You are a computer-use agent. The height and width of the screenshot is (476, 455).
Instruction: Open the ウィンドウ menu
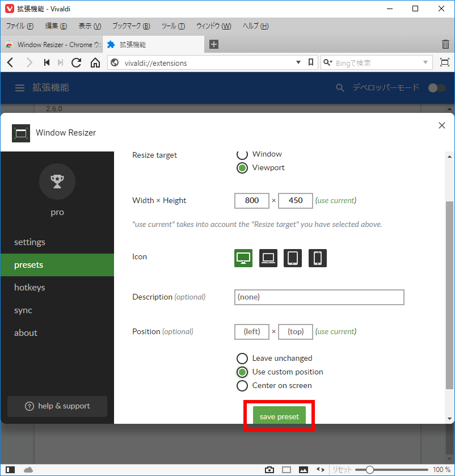click(x=214, y=26)
